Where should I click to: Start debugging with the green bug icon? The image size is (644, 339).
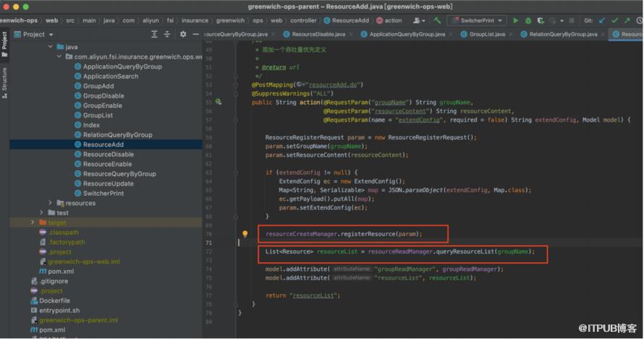528,20
